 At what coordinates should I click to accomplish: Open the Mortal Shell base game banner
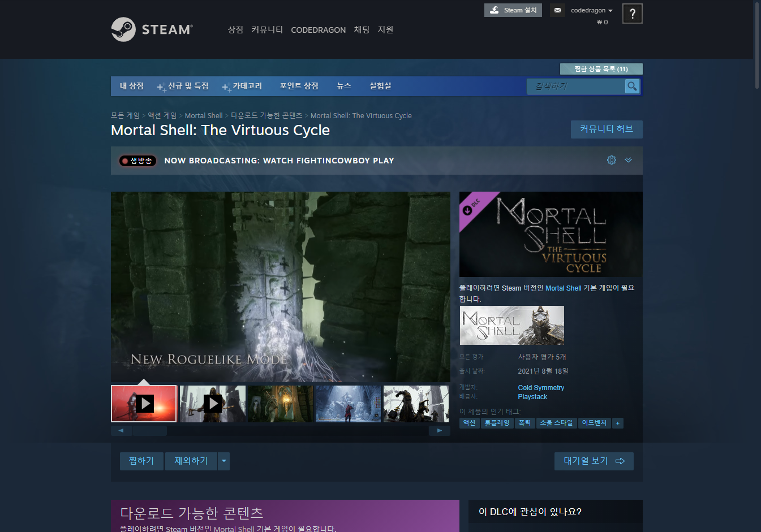click(512, 326)
